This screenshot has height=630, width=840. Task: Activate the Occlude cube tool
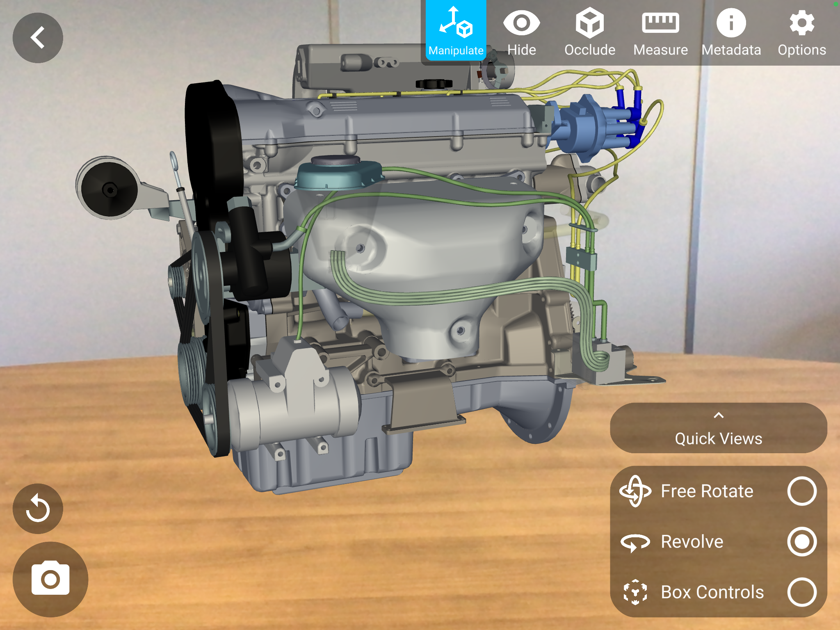coord(589,31)
